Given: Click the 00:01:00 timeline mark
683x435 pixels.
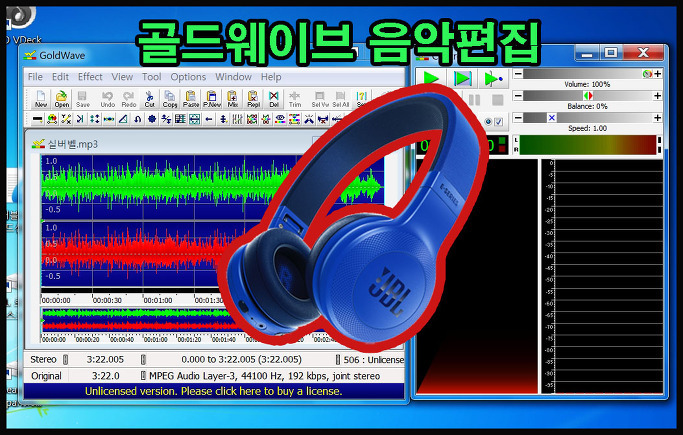Looking at the screenshot, I should [x=158, y=300].
